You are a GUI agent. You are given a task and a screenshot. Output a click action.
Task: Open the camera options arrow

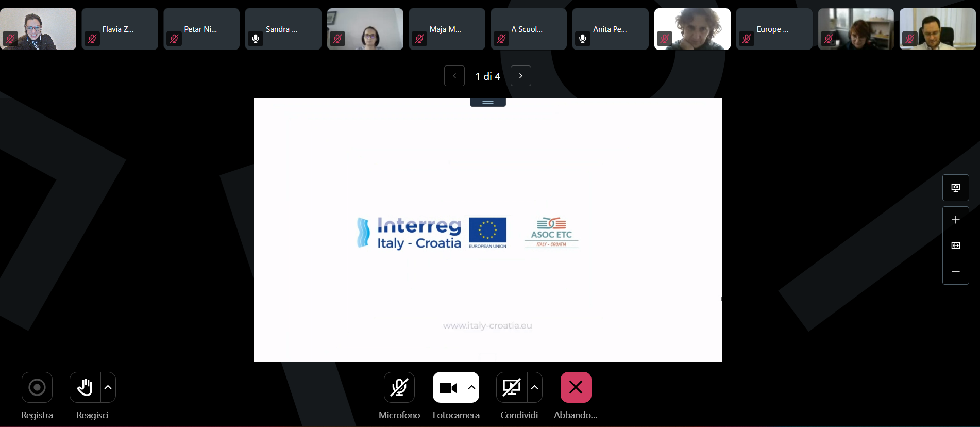472,387
